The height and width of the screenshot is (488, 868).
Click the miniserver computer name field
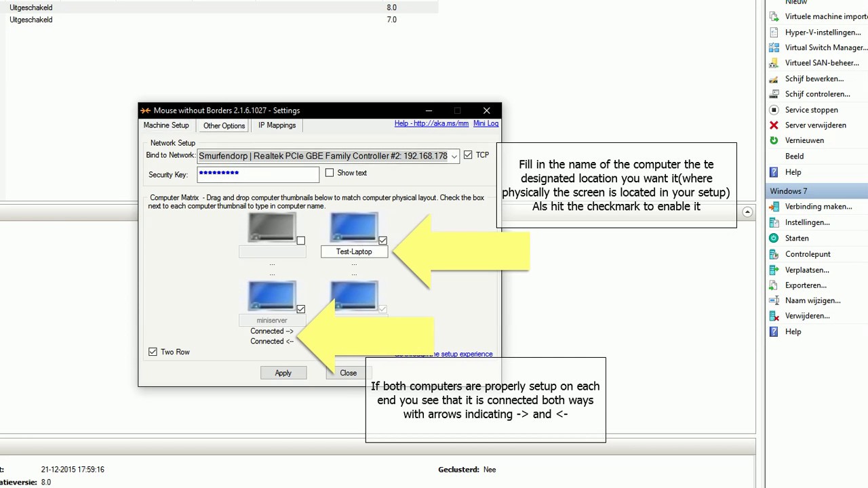272,320
